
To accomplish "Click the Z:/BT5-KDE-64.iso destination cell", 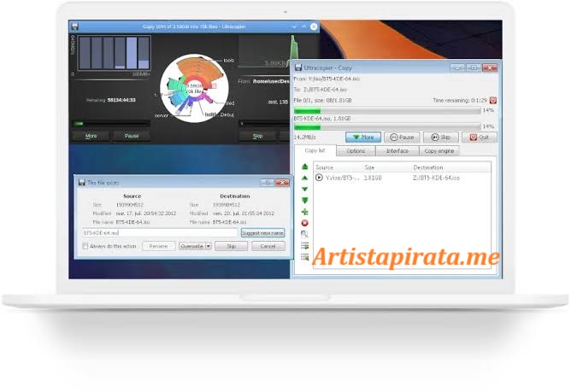I will pos(436,178).
